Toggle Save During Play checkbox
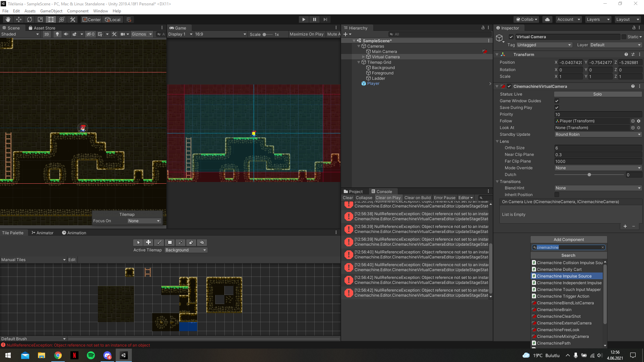Image resolution: width=644 pixels, height=362 pixels. pyautogui.click(x=557, y=108)
